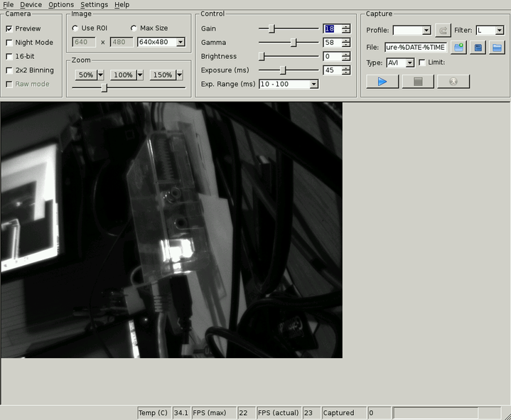
Task: Click the Temp (C) value 34.1 in status bar
Action: click(181, 413)
